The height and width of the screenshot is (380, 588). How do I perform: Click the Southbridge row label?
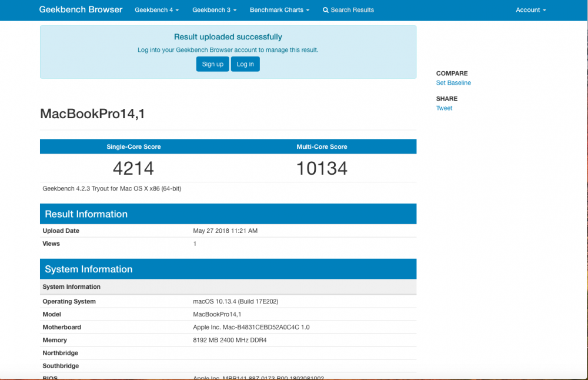tap(61, 366)
